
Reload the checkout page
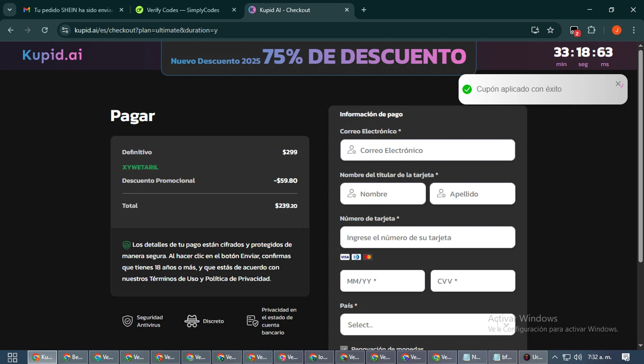(45, 30)
